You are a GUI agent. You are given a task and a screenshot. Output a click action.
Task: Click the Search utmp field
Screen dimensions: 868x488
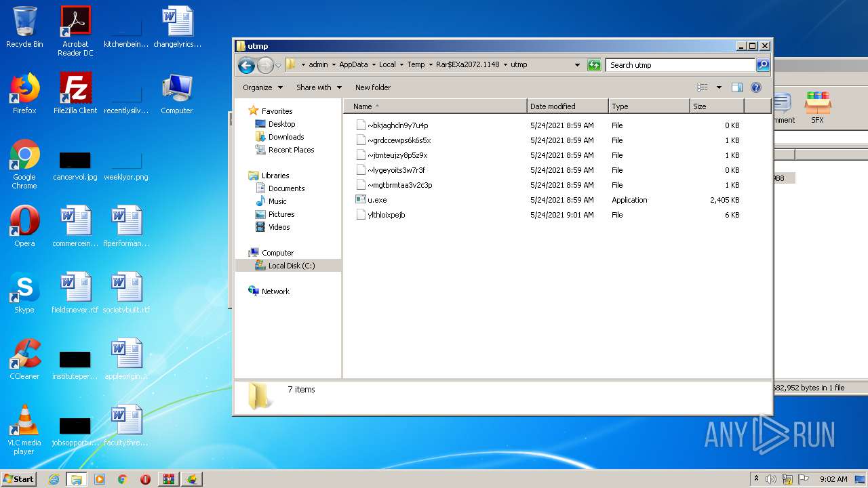(x=680, y=65)
